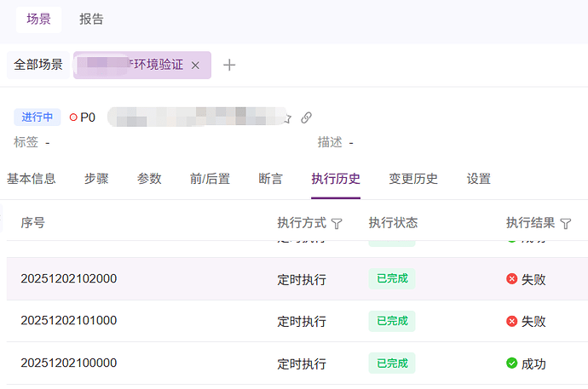
Task: Go to the 基本信息 tab
Action: [x=32, y=179]
